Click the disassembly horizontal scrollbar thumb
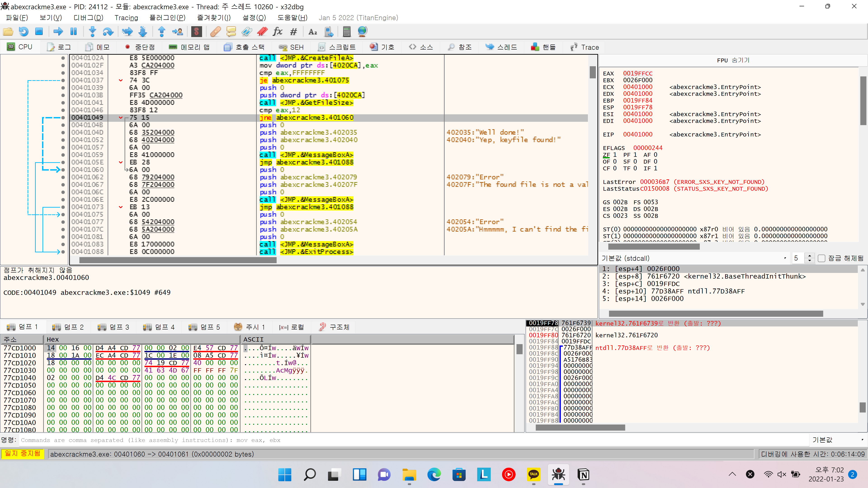Viewport: 868px width, 488px height. 178,260
